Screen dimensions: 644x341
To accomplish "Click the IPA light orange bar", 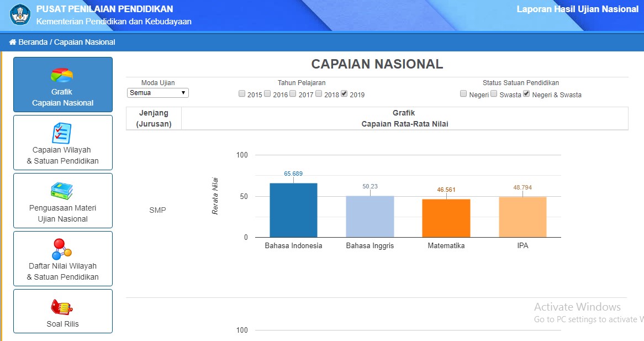I will 522,217.
